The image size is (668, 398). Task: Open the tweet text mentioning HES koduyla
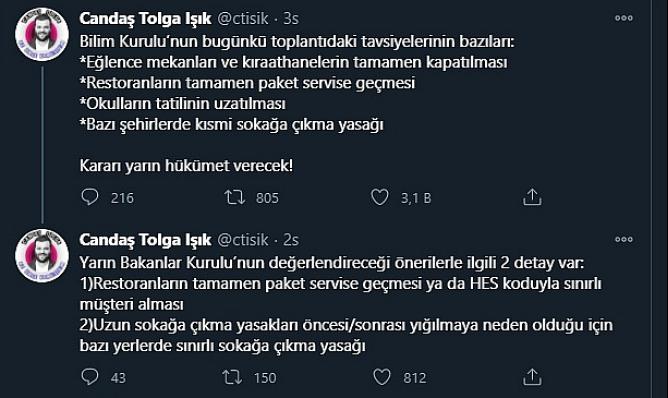(x=346, y=304)
